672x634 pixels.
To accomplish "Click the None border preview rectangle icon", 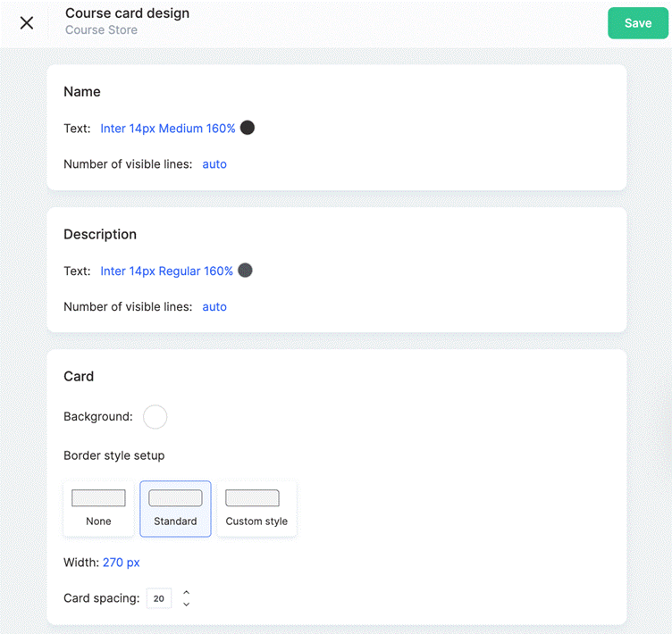I will click(98, 497).
